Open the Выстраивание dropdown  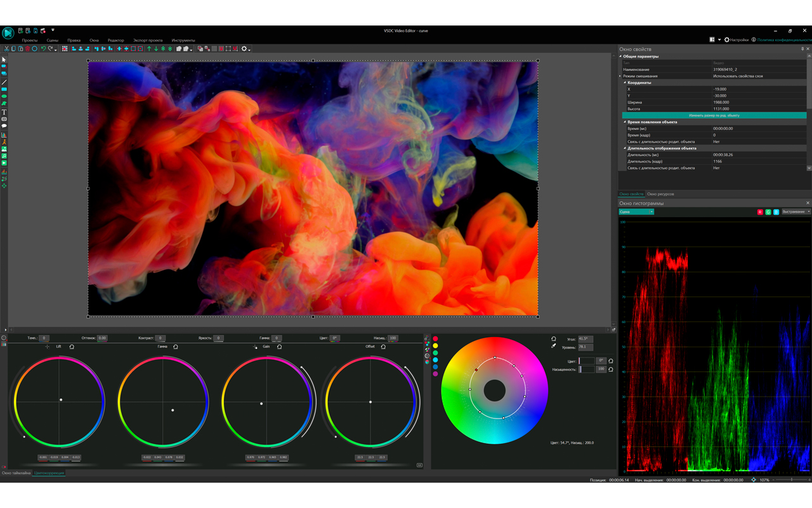(x=796, y=211)
